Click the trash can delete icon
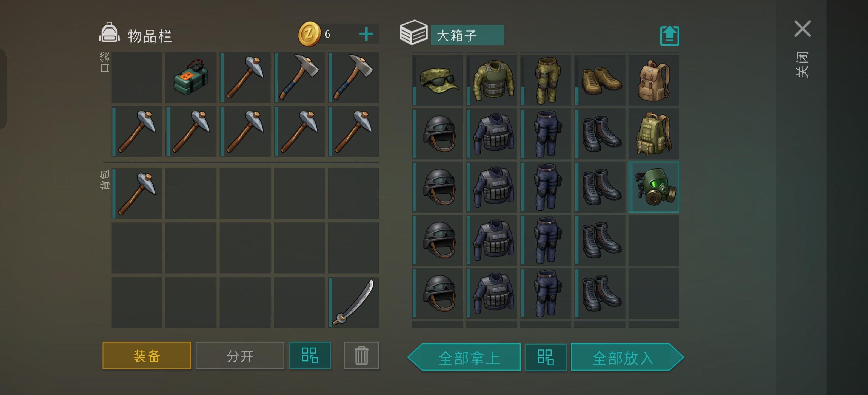 click(361, 355)
